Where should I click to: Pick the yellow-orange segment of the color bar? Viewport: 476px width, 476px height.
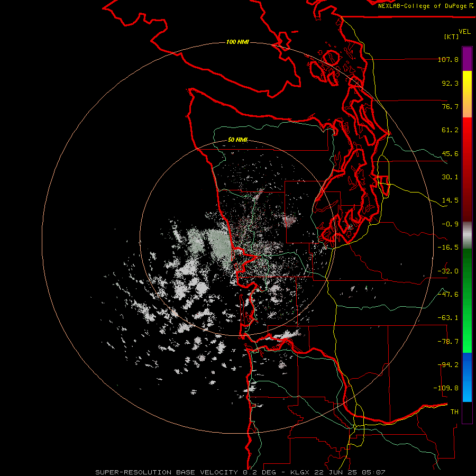(x=467, y=94)
